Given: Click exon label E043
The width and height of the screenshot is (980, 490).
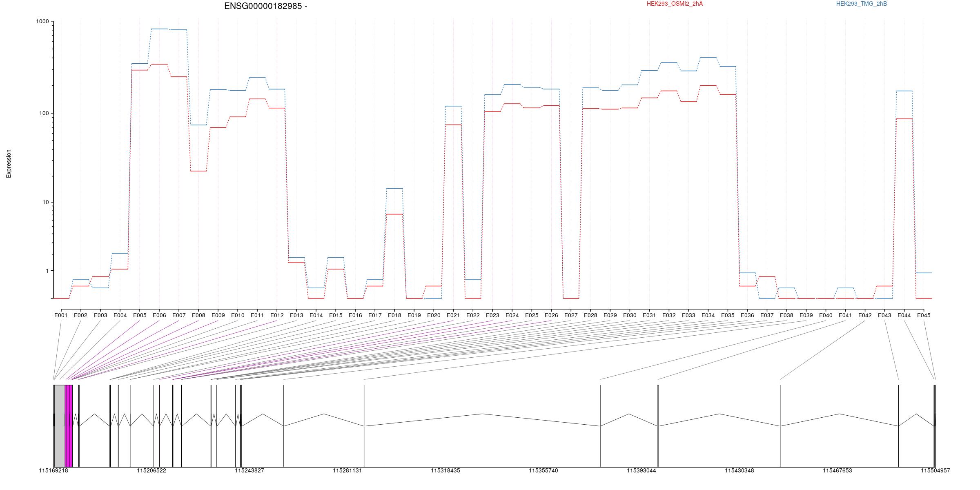Looking at the screenshot, I should pos(884,315).
